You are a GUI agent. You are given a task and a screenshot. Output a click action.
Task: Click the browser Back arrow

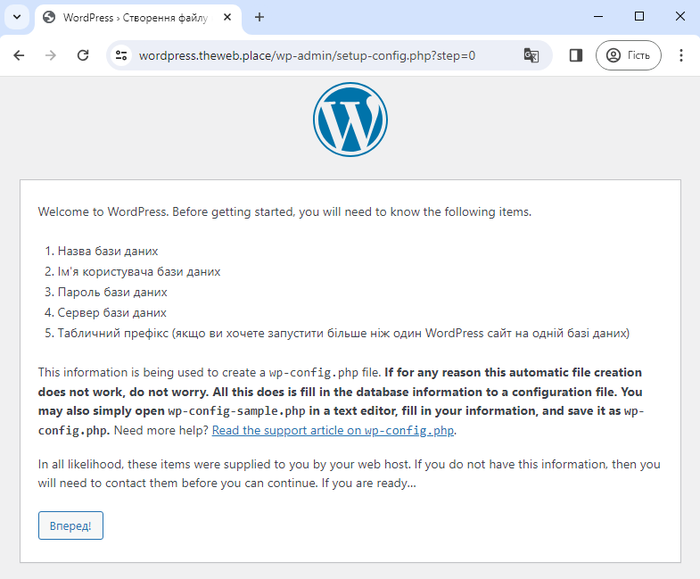tap(19, 55)
